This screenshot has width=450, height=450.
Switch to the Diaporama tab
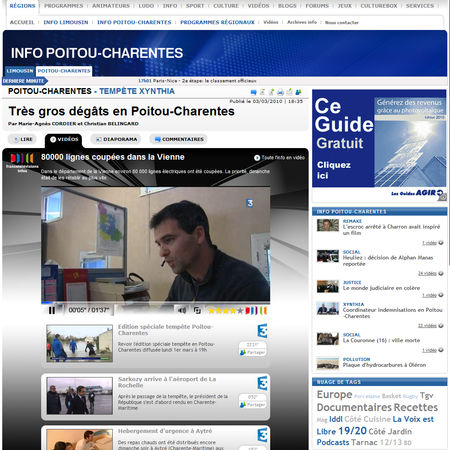point(116,139)
